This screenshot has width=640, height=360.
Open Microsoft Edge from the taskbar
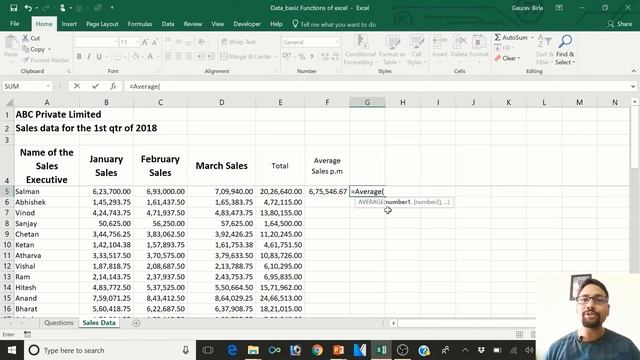coord(232,350)
